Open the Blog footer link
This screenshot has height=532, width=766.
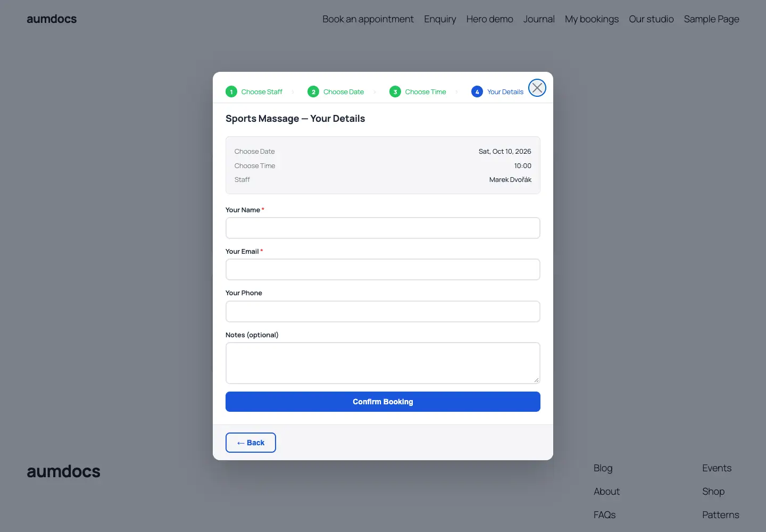point(603,468)
